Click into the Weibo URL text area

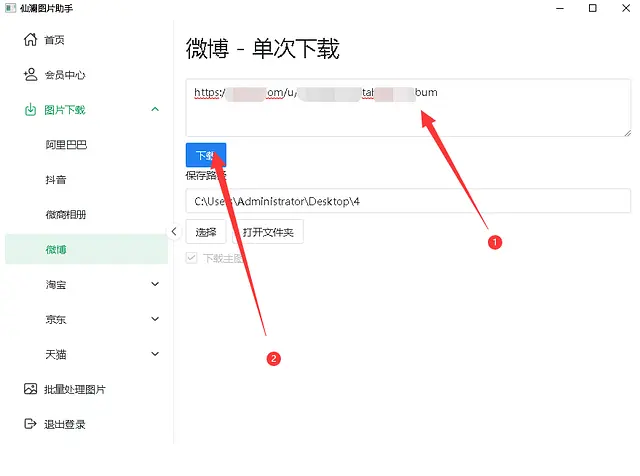408,108
